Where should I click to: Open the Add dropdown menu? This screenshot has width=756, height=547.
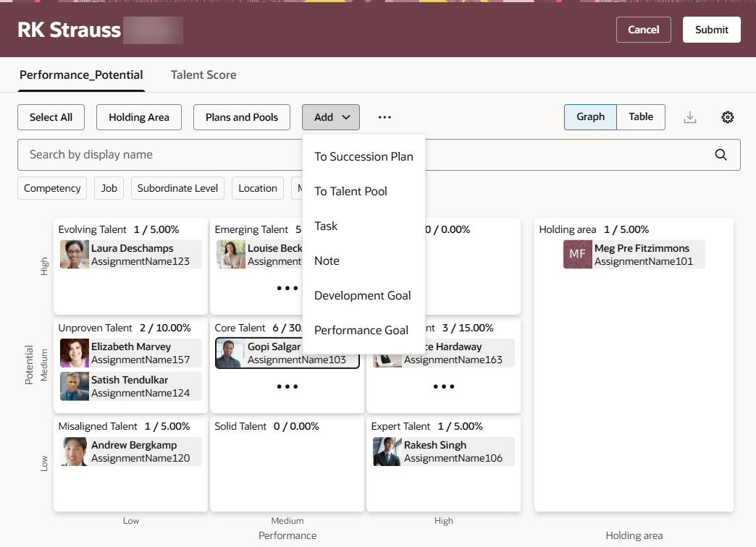pos(330,116)
